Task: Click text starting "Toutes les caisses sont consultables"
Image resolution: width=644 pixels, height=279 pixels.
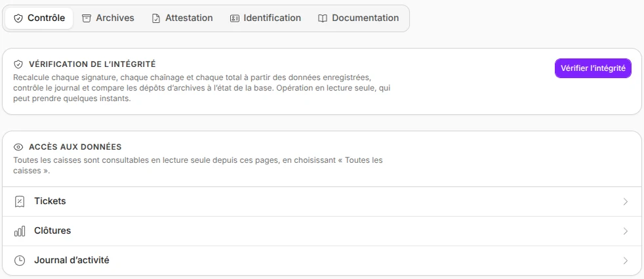Action: tap(198, 165)
